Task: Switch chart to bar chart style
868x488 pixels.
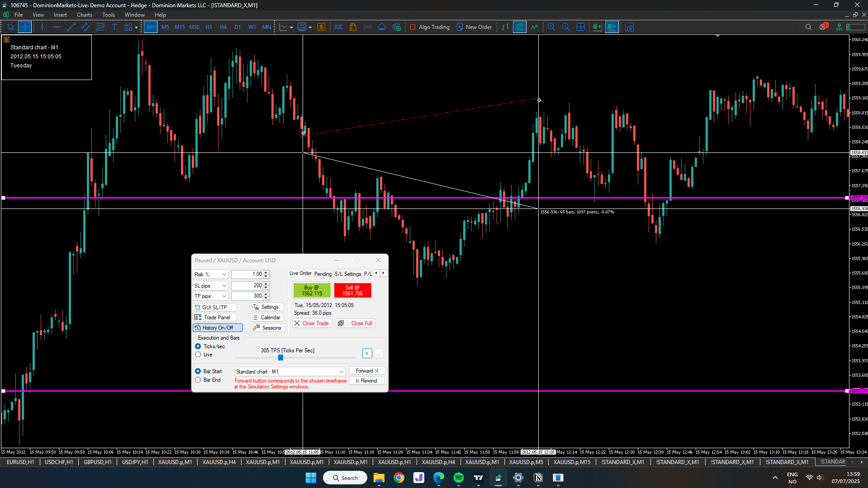Action: coord(505,27)
